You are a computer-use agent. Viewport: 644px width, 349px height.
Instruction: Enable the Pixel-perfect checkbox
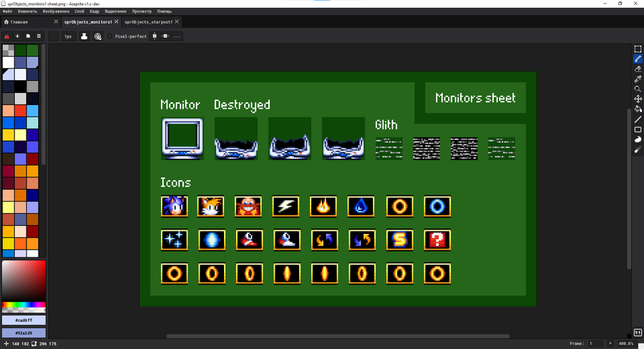click(109, 36)
